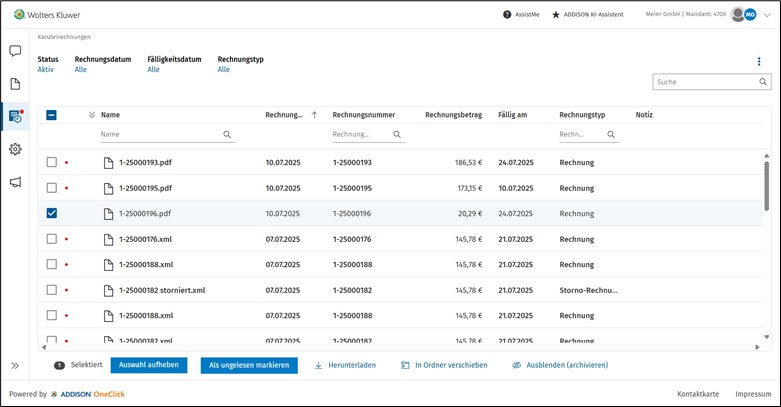781x407 pixels.
Task: Select checkbox for 1-25000176.xml
Action: pyautogui.click(x=51, y=239)
